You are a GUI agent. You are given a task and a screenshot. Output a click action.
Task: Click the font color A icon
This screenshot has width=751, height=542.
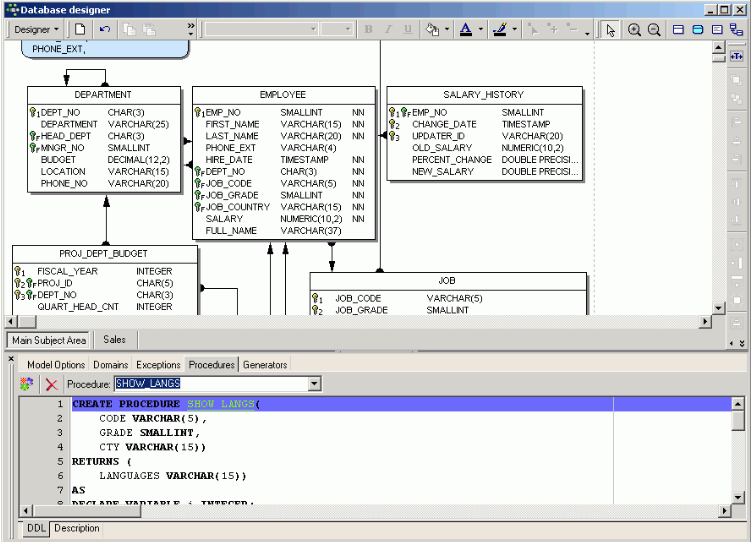pos(466,30)
